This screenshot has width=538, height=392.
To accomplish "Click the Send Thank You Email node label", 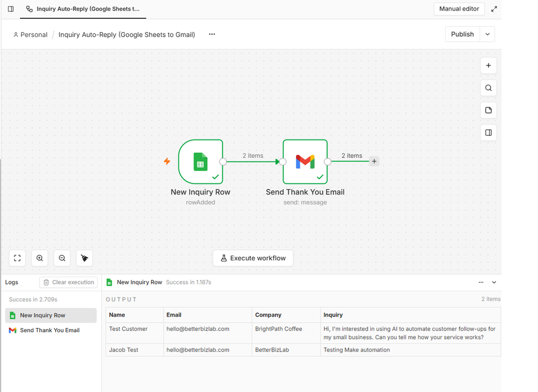I will tap(305, 192).
